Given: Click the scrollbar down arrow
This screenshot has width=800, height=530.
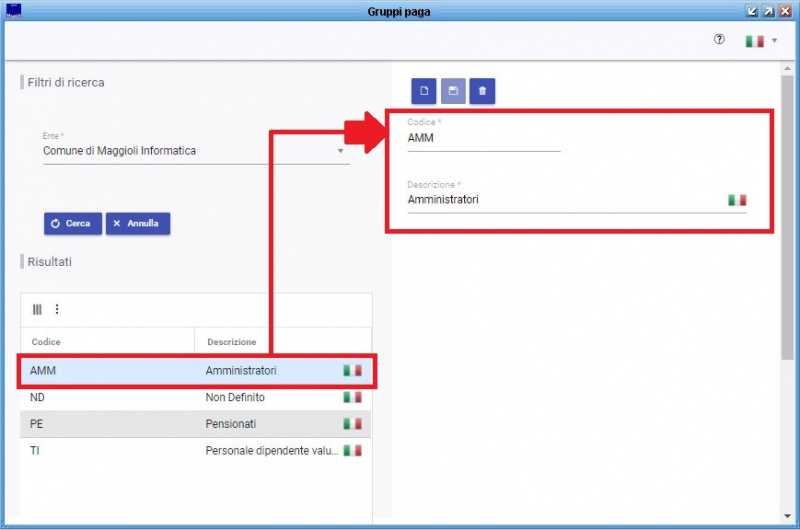Looking at the screenshot, I should click(x=787, y=516).
